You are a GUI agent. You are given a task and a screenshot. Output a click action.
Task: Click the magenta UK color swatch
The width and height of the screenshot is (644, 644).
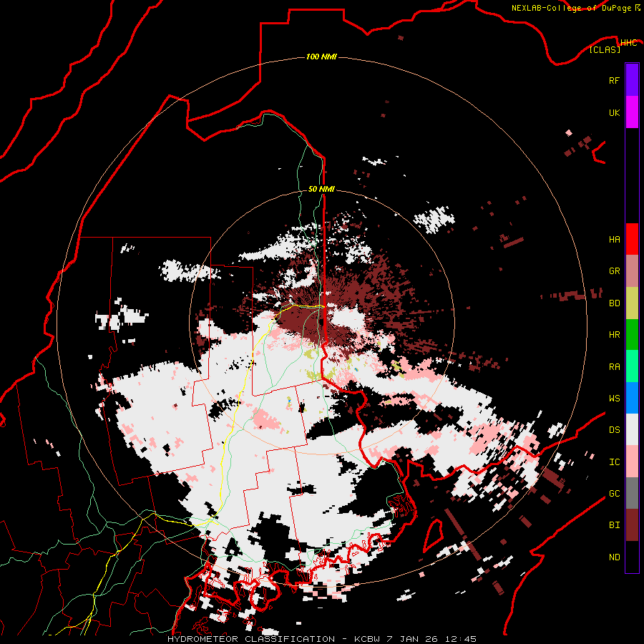[632, 112]
